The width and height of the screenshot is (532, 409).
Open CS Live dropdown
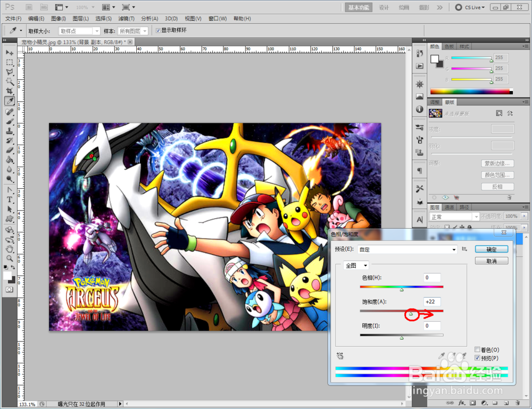point(470,7)
